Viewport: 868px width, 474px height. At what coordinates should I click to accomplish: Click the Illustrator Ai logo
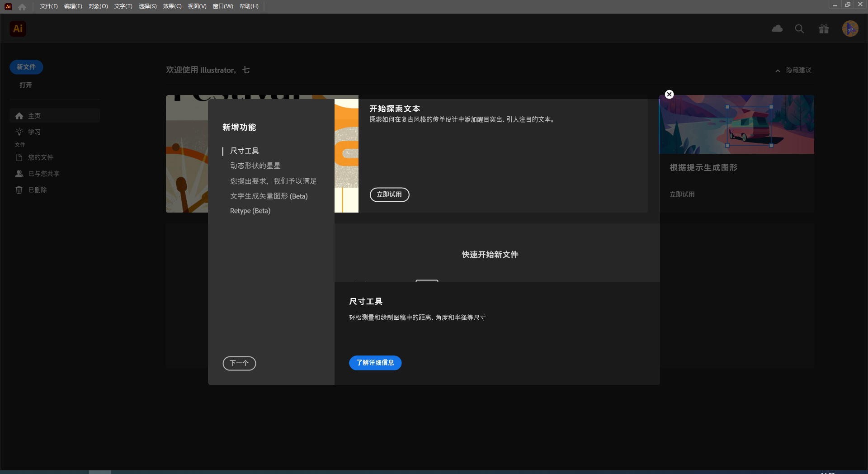18,28
